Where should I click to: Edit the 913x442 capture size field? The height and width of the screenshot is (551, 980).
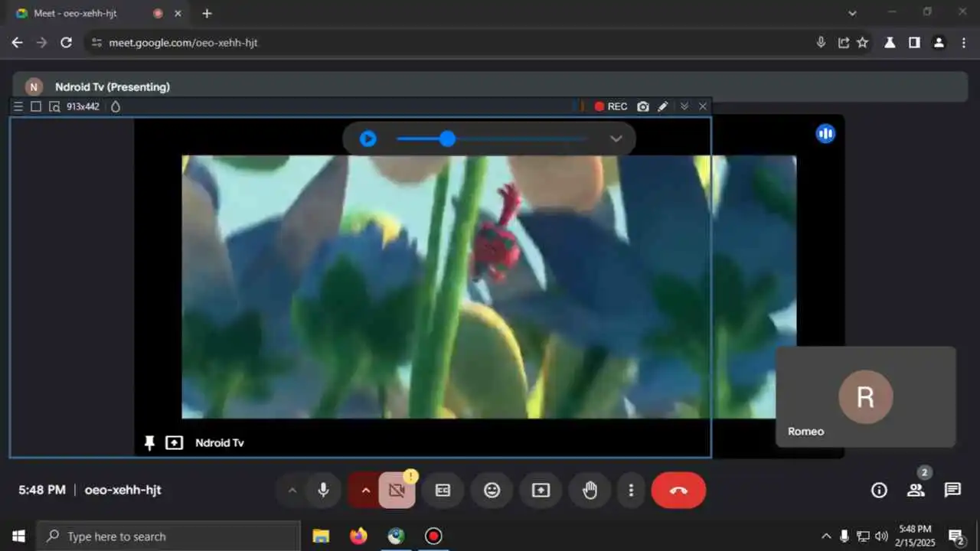(x=83, y=106)
